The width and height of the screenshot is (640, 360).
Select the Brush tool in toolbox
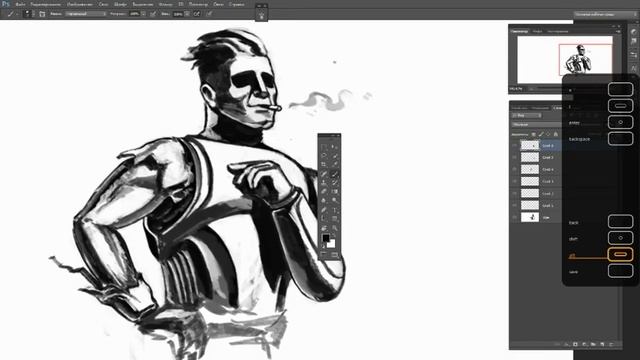(335, 173)
